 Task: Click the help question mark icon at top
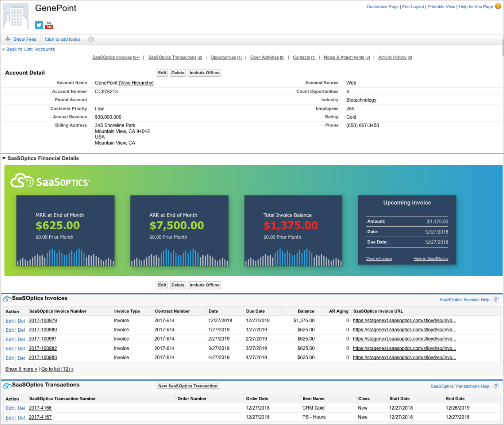click(498, 6)
